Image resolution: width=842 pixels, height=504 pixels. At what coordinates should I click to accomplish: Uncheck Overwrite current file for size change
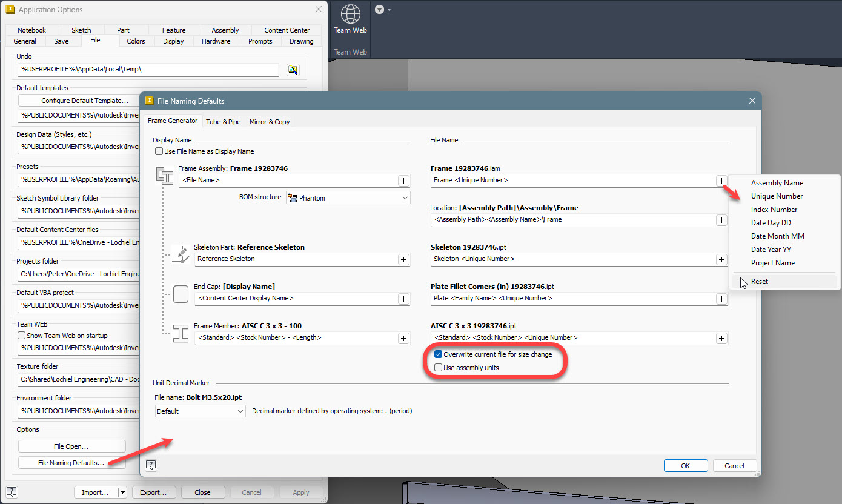tap(438, 354)
